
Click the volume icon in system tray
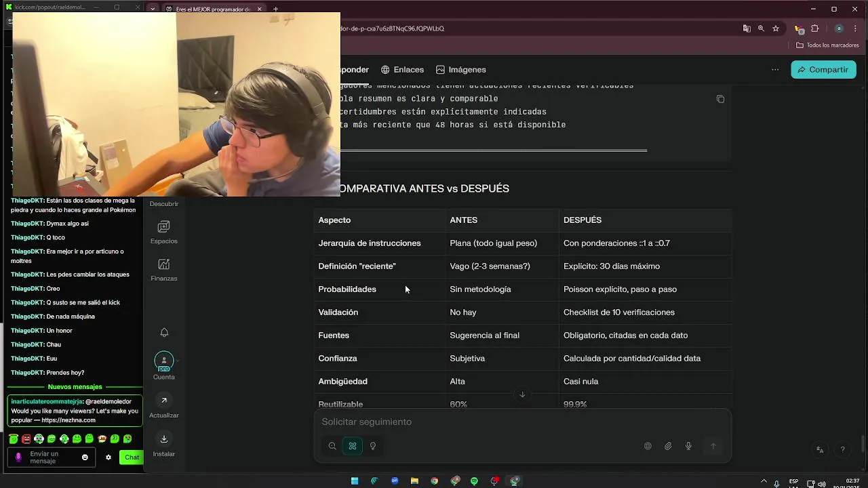click(822, 484)
